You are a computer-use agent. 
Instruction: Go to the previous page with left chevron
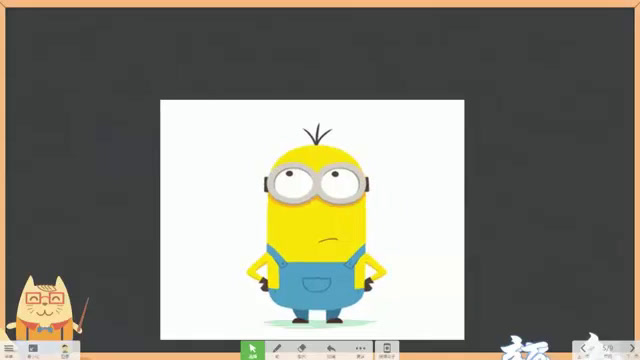point(583,348)
